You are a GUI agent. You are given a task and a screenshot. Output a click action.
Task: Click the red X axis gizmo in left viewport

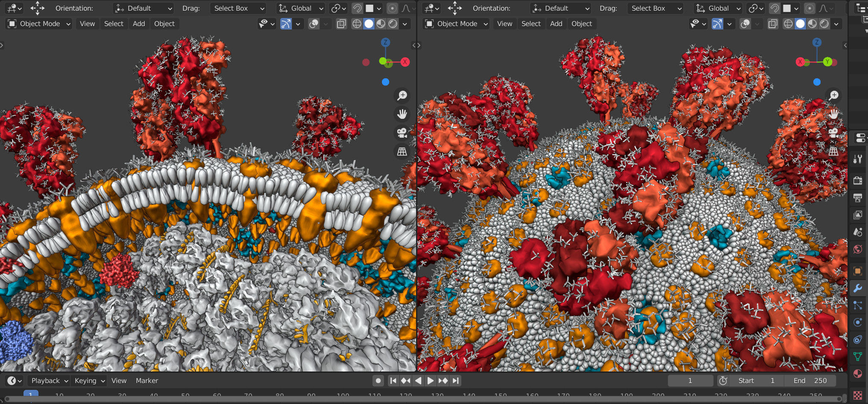405,62
